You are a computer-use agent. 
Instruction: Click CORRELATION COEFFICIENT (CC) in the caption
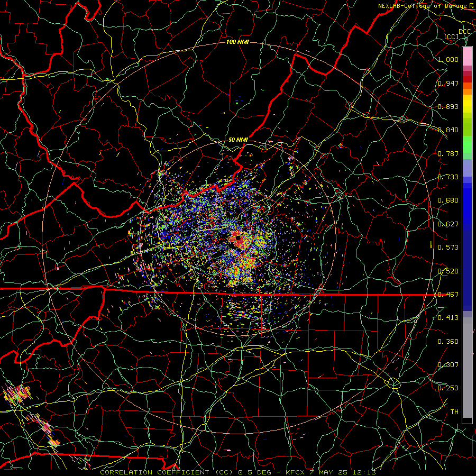coord(166,472)
